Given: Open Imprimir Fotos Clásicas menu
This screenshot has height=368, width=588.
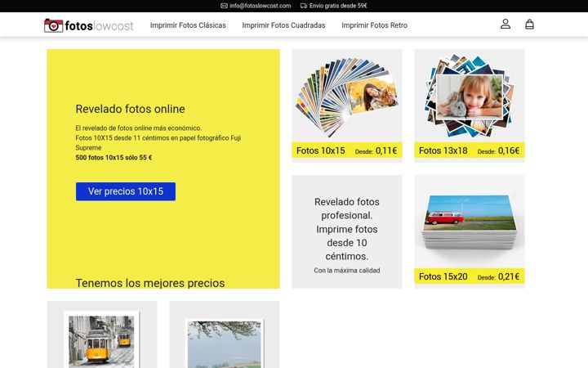Looking at the screenshot, I should (188, 25).
